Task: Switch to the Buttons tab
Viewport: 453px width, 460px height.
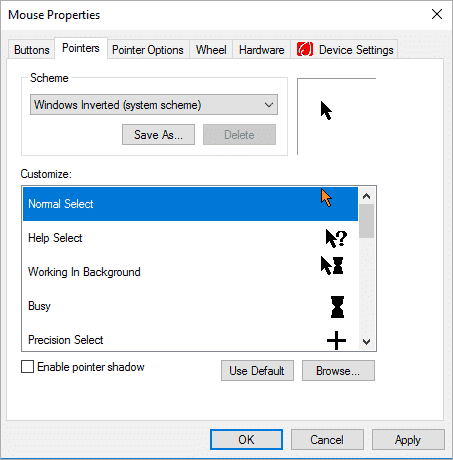Action: [31, 50]
